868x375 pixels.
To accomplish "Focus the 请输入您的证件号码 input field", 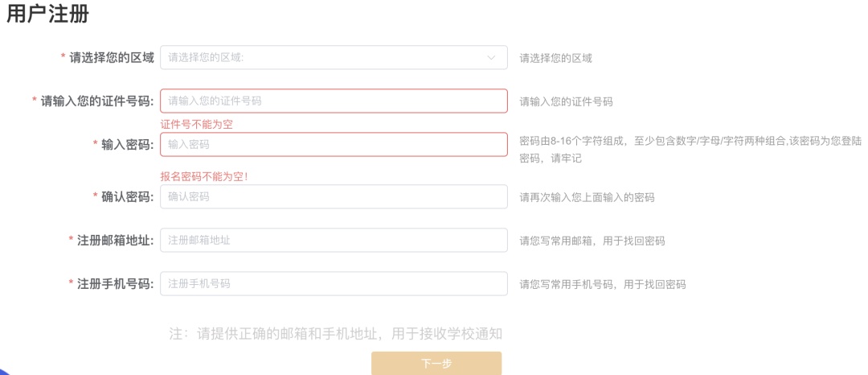I will (334, 101).
